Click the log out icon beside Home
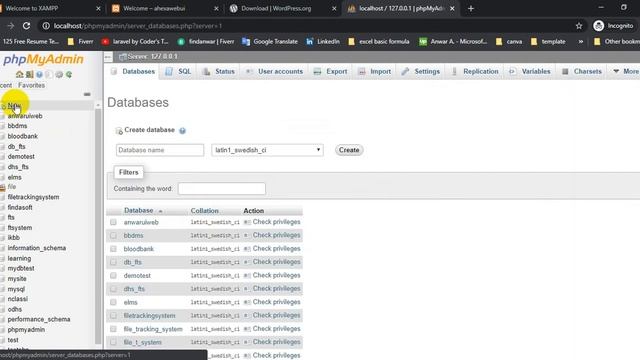 point(29,74)
